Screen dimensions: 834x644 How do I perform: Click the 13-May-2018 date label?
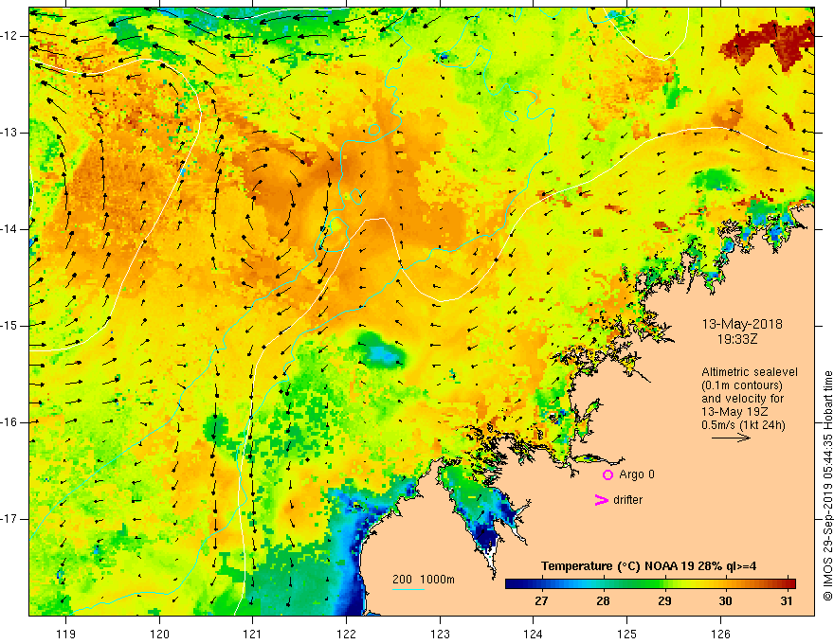(x=742, y=324)
